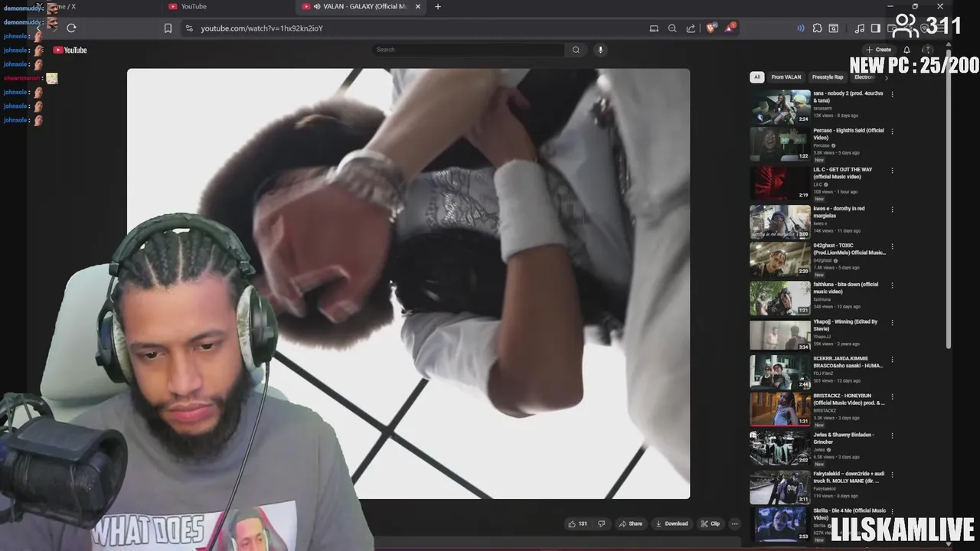This screenshot has width=980, height=551.
Task: Bookmark this page with the bookmark icon
Action: coord(168,28)
